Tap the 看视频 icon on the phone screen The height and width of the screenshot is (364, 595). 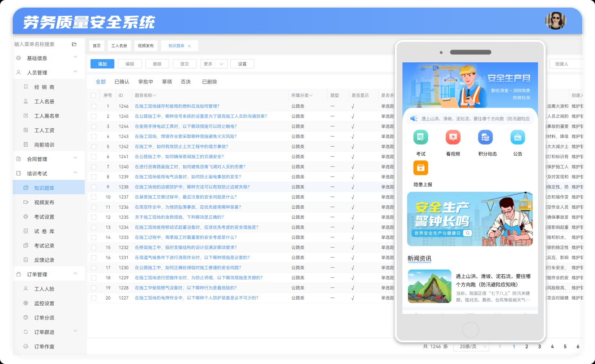(x=453, y=137)
